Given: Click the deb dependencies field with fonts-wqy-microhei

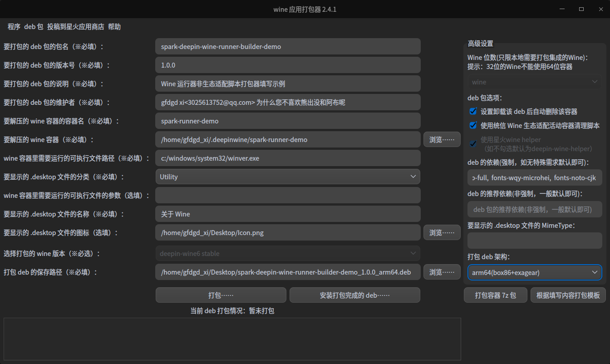Looking at the screenshot, I should coord(535,177).
